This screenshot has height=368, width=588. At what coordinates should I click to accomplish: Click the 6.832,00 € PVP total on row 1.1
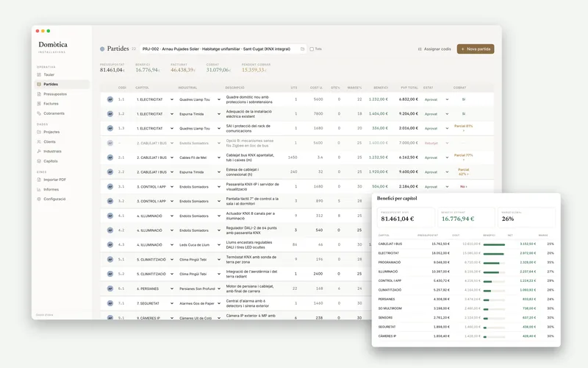coord(409,99)
